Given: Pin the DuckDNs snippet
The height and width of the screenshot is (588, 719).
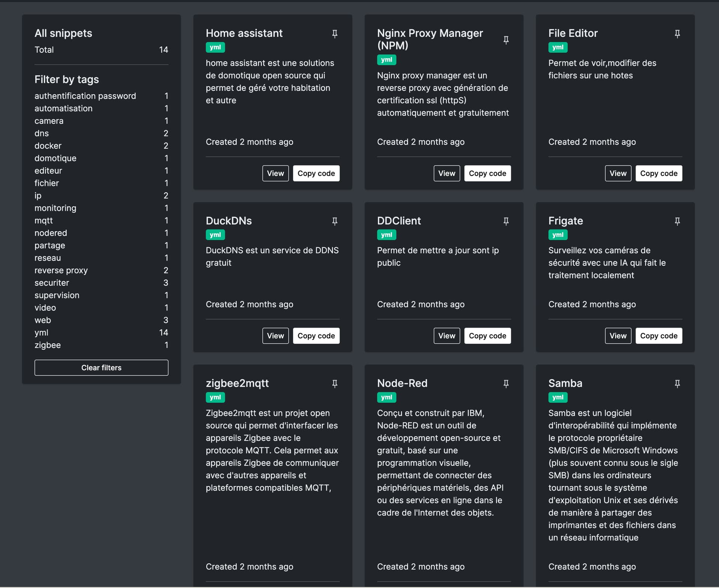Looking at the screenshot, I should click(x=335, y=221).
